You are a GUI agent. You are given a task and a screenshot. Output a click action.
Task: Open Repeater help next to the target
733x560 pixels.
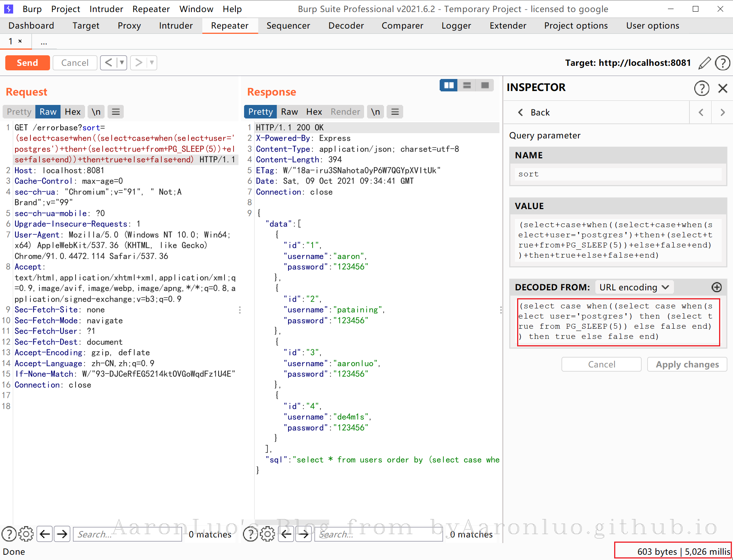coord(722,63)
